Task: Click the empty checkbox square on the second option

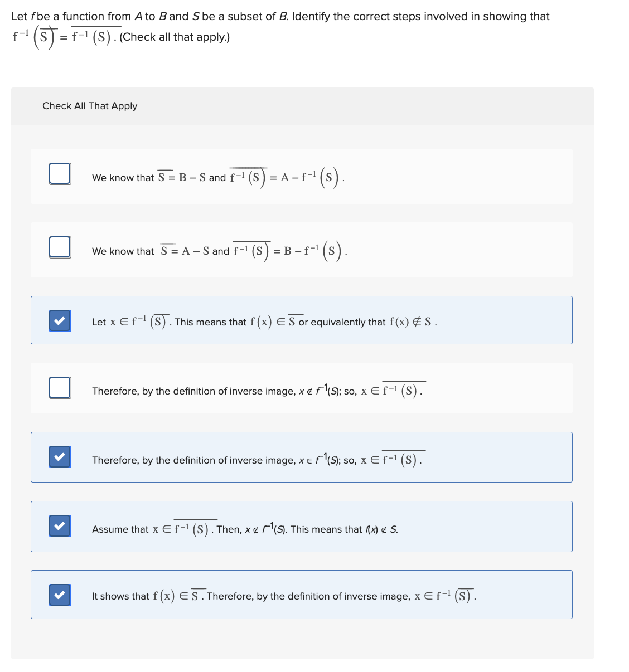Action: point(60,247)
